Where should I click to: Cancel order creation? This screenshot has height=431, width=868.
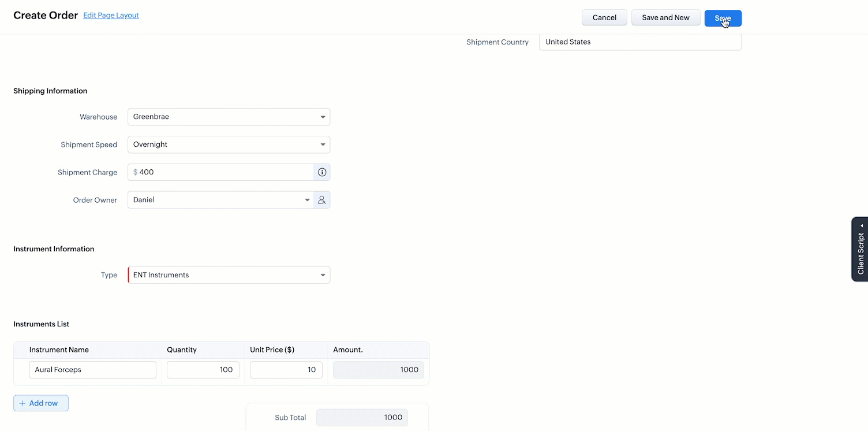[x=604, y=18]
